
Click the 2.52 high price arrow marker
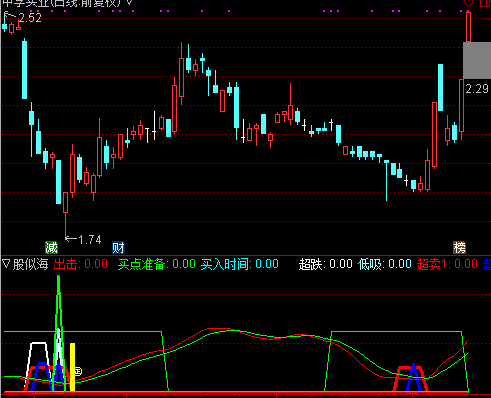[23, 17]
